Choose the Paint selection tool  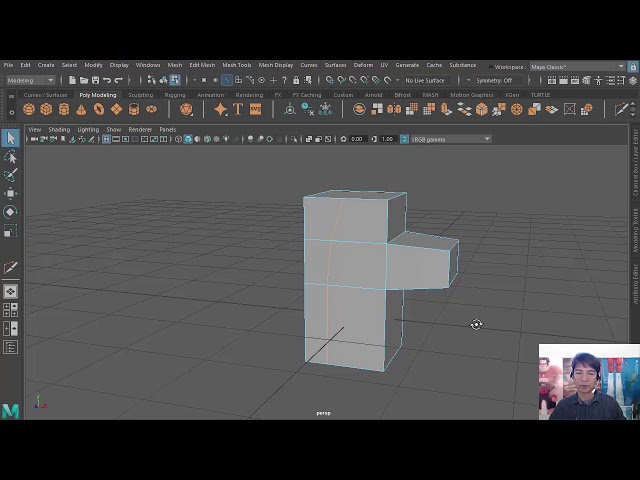pyautogui.click(x=10, y=175)
